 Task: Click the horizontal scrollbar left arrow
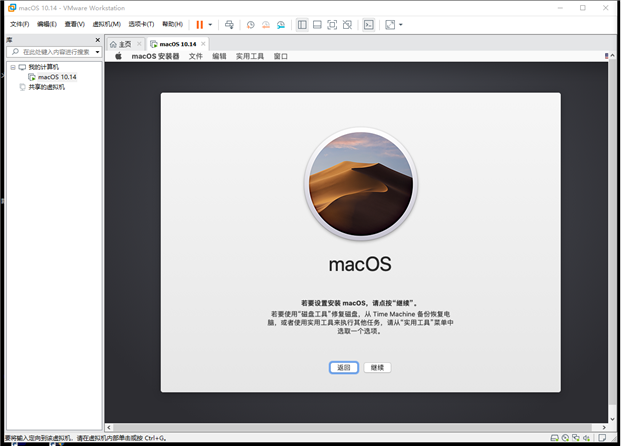109,427
